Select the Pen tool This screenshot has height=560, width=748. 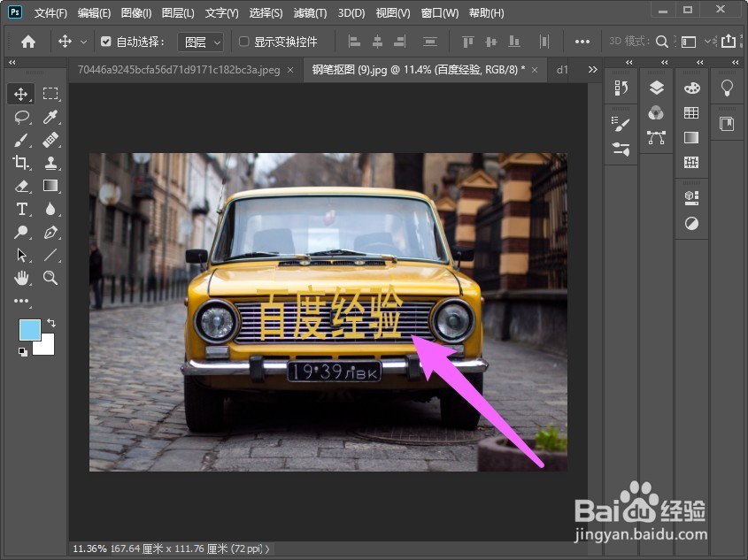(50, 232)
